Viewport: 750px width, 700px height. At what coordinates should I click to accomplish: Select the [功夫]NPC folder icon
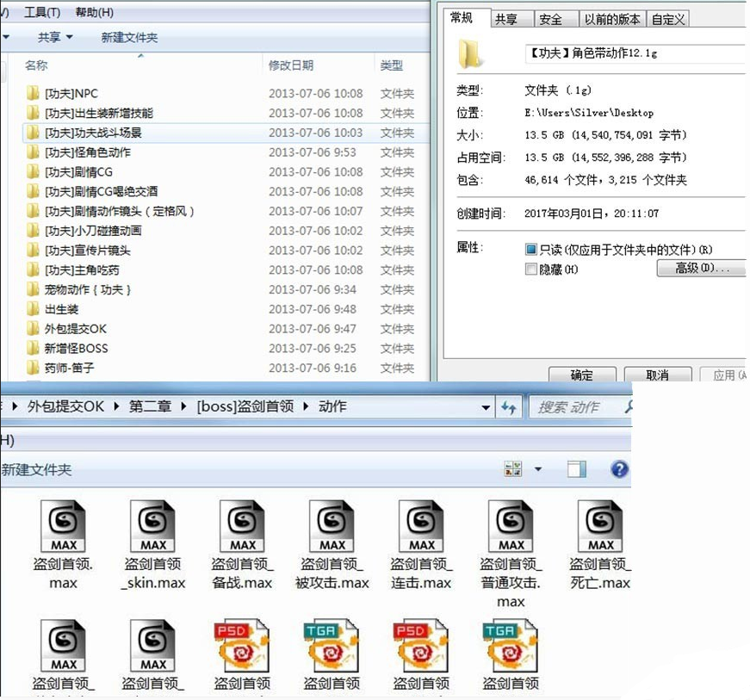click(33, 93)
